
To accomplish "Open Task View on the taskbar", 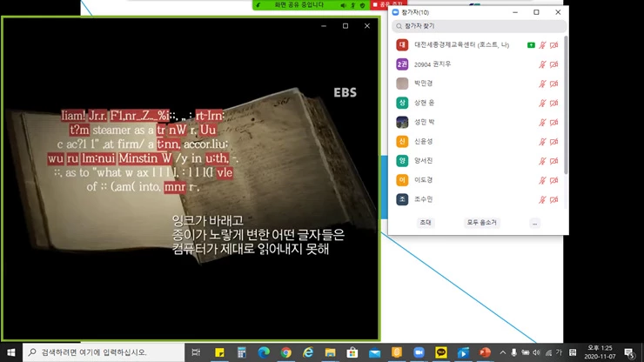I will (x=196, y=352).
